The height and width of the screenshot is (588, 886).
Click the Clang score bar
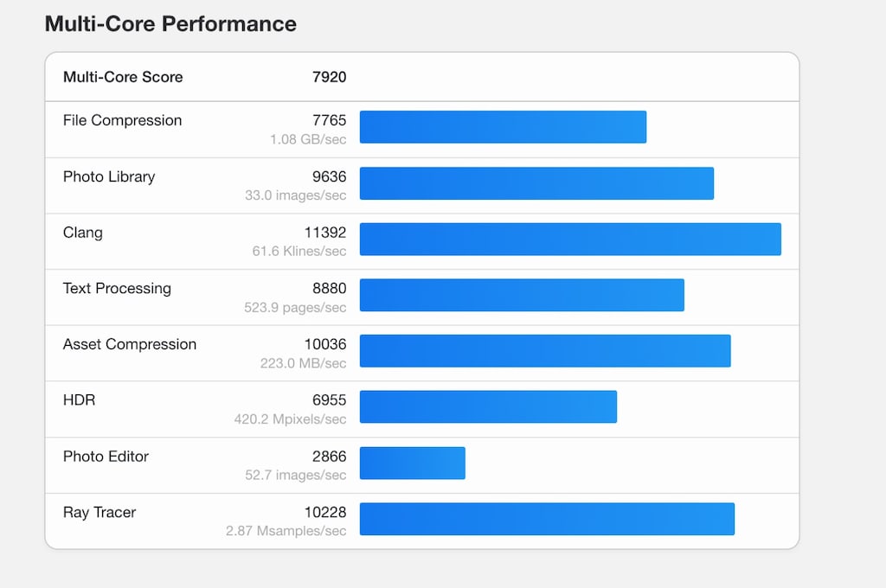(571, 239)
